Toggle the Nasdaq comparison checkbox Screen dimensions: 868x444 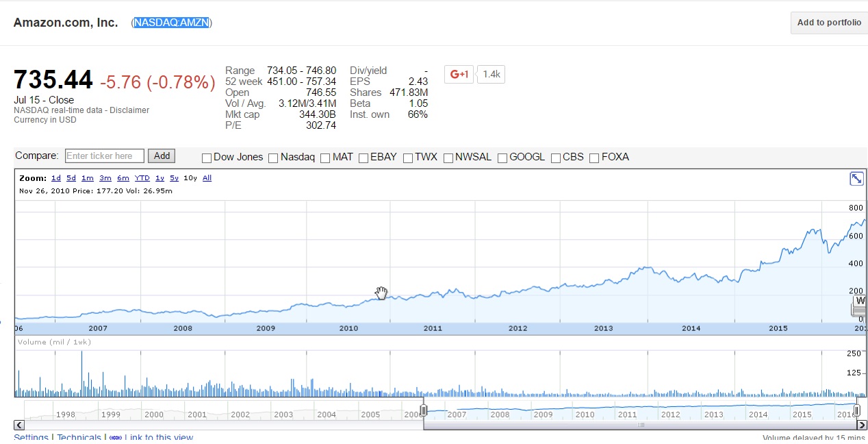(273, 158)
